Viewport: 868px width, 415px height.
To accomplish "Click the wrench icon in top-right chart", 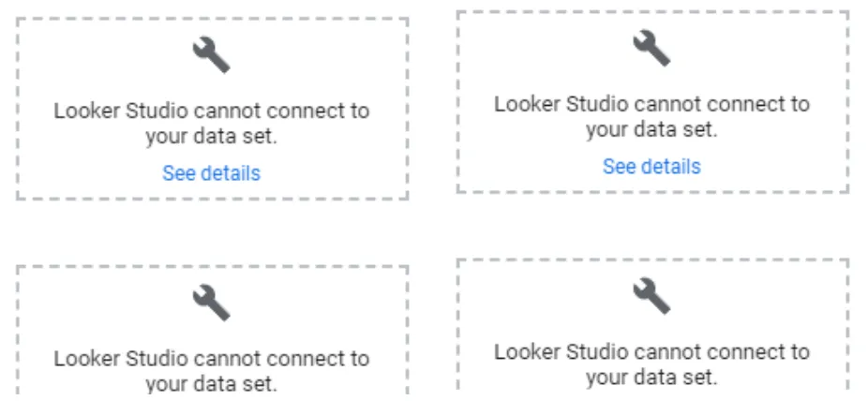I will click(651, 48).
